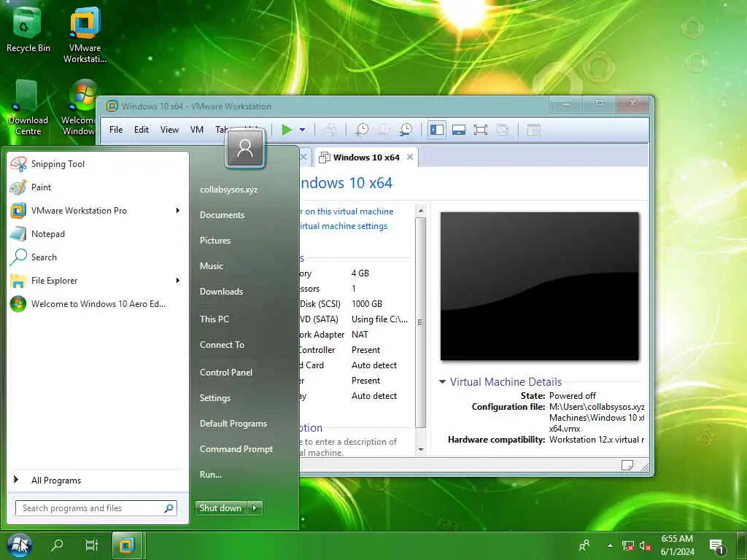Select the NAT network adapter value

click(360, 334)
